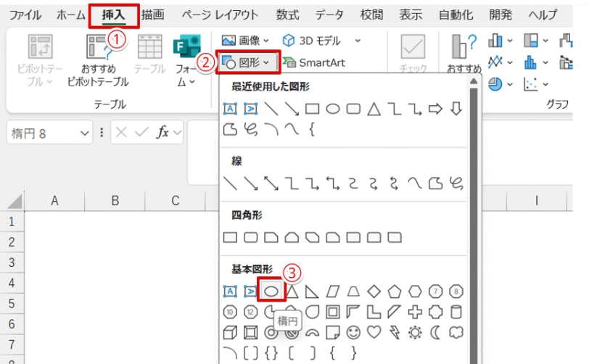Viewport: 589px width, 364px height.
Task: Select the octagon shape labeled 8
Action: click(456, 291)
